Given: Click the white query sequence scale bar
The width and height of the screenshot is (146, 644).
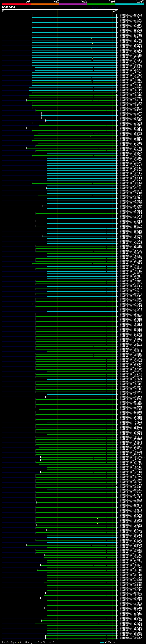Looking at the screenshot, I should pyautogui.click(x=60, y=9).
